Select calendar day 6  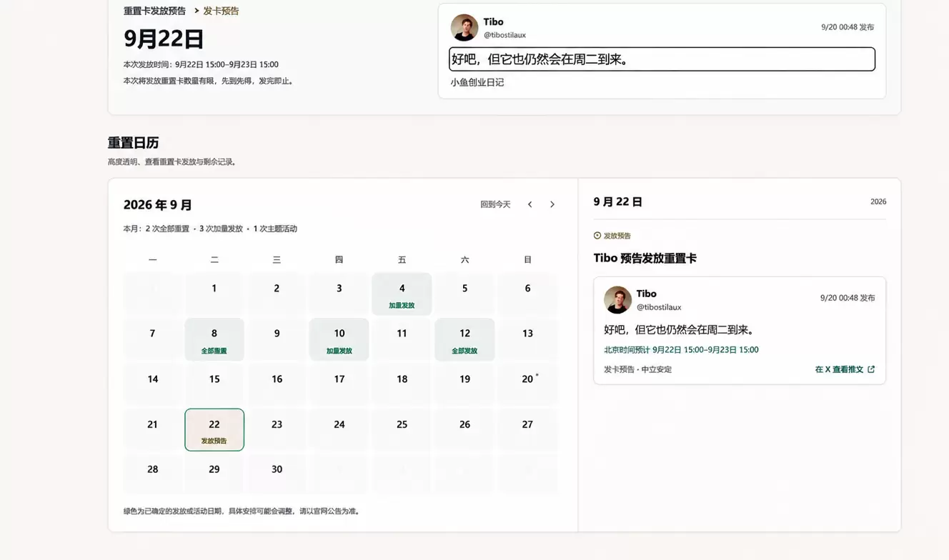point(527,294)
